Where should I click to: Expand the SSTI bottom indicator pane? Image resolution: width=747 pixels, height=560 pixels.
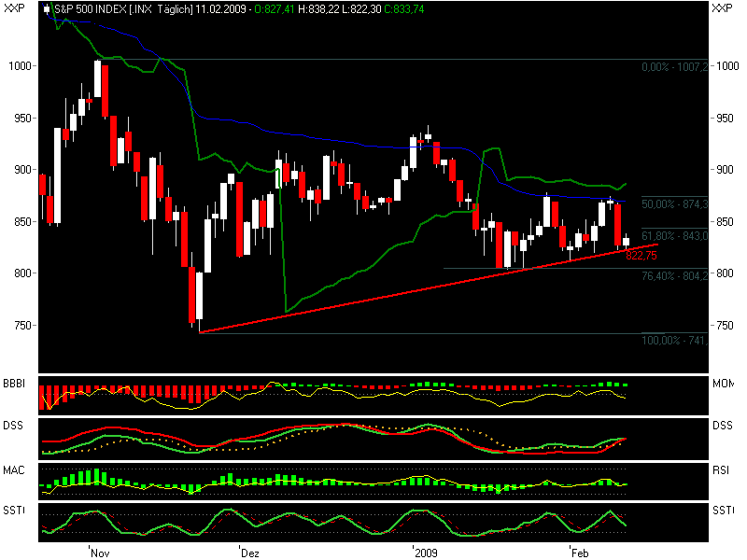tap(13, 511)
